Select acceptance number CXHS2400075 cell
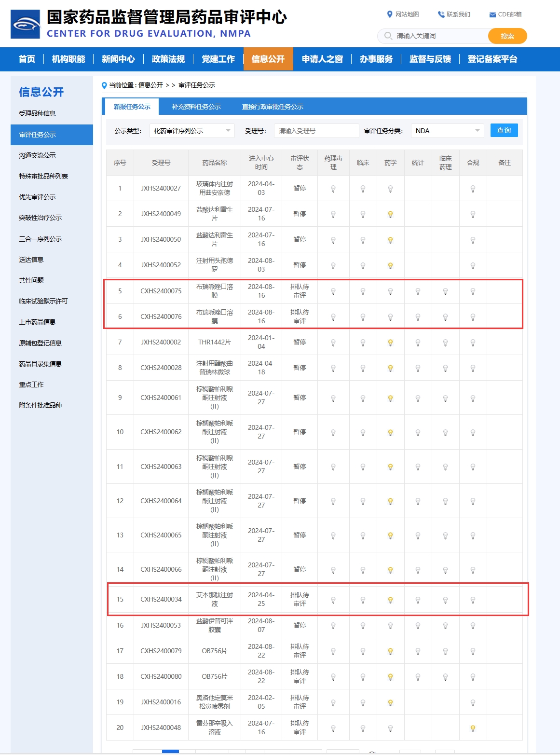 click(161, 291)
